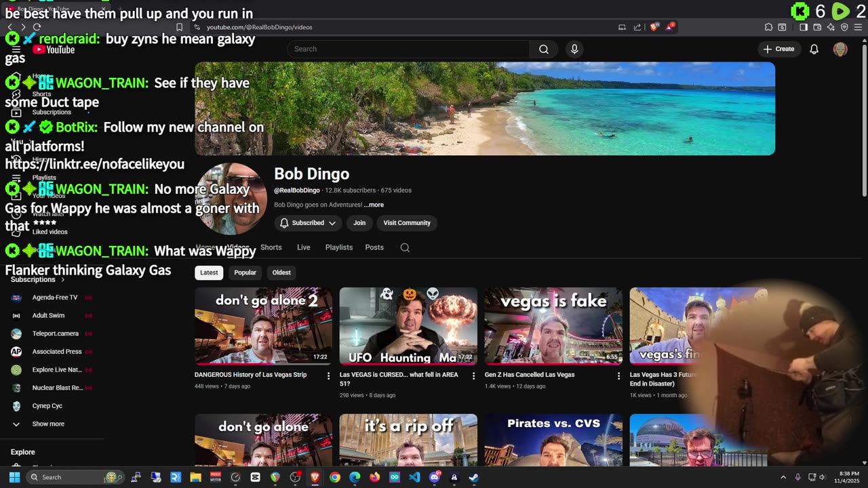Viewport: 868px width, 488px height.
Task: Open Explore Live Nat... subscription channel
Action: (57, 369)
